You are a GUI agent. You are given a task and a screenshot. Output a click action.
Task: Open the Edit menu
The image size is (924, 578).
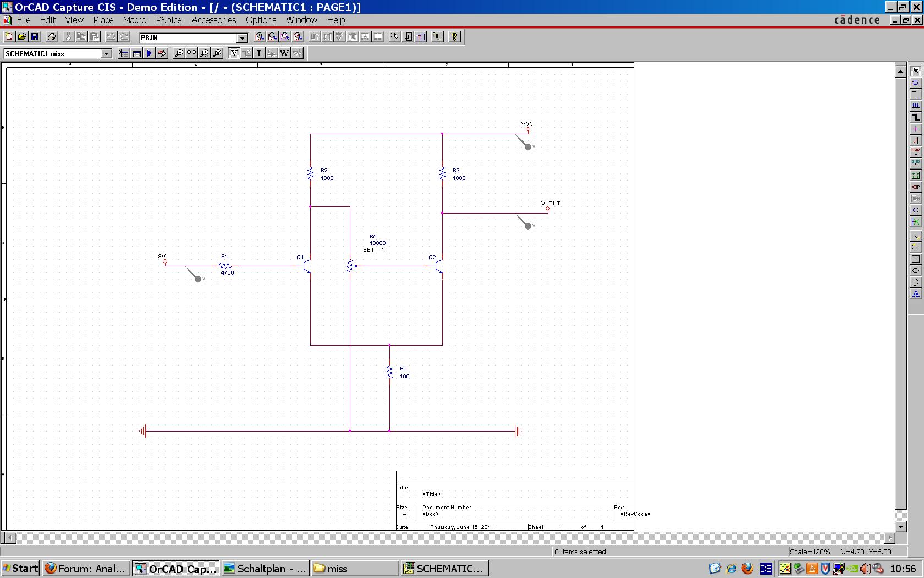[x=48, y=20]
